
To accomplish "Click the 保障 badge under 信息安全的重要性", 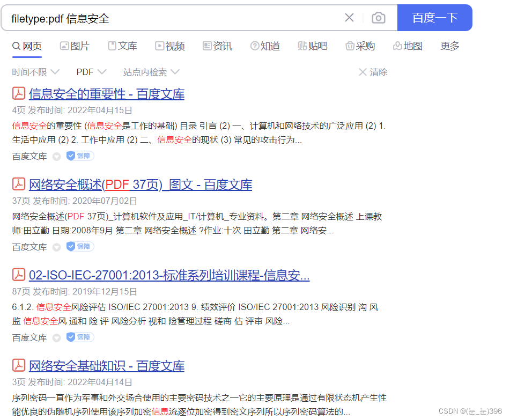I will [x=80, y=156].
